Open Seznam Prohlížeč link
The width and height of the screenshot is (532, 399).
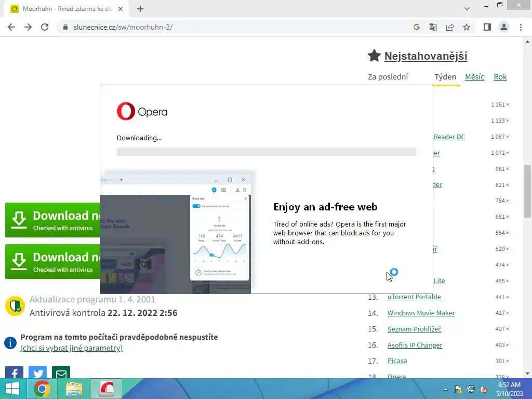414,329
